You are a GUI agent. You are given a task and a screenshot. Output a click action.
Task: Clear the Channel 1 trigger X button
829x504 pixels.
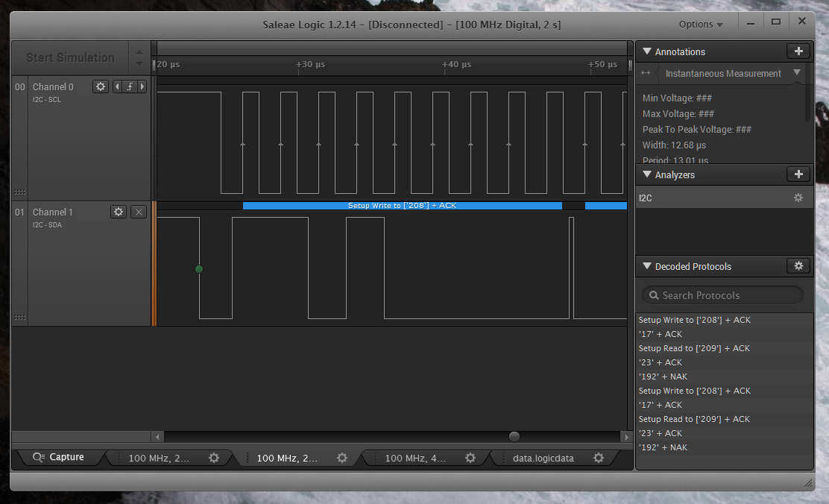pyautogui.click(x=139, y=212)
